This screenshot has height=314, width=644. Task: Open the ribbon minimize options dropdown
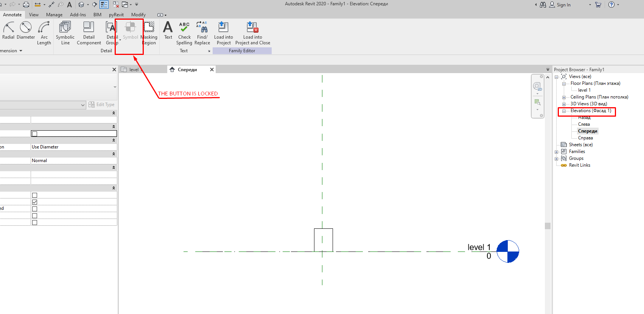(162, 15)
